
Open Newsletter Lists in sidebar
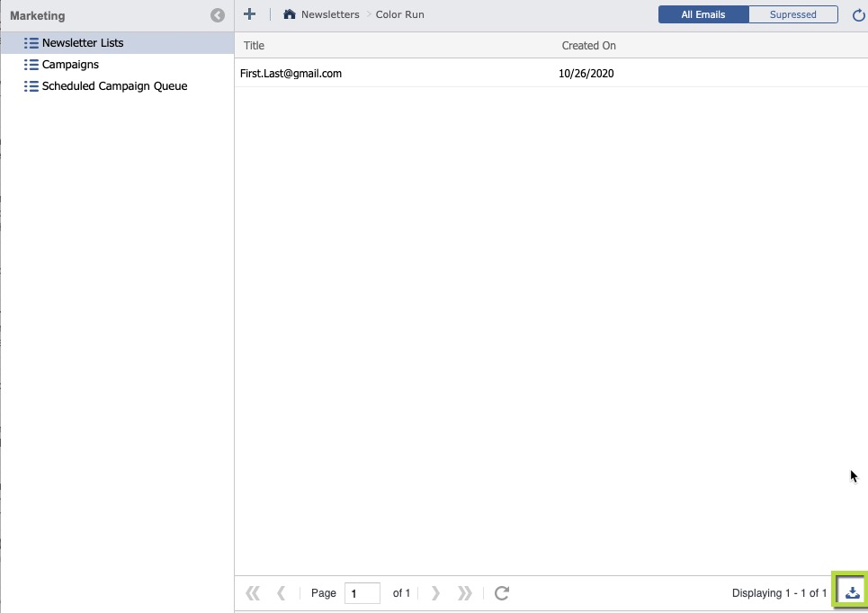83,43
